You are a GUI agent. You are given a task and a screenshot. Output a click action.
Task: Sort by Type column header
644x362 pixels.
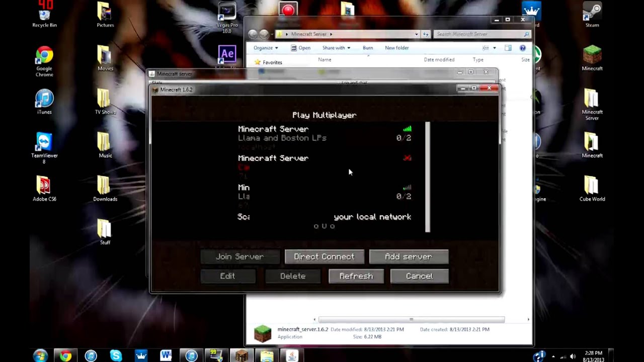point(478,59)
